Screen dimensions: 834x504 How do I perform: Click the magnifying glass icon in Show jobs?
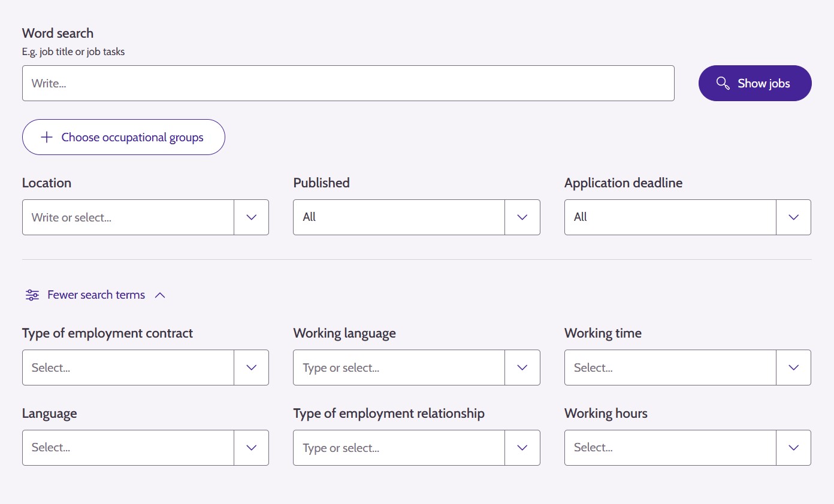723,83
